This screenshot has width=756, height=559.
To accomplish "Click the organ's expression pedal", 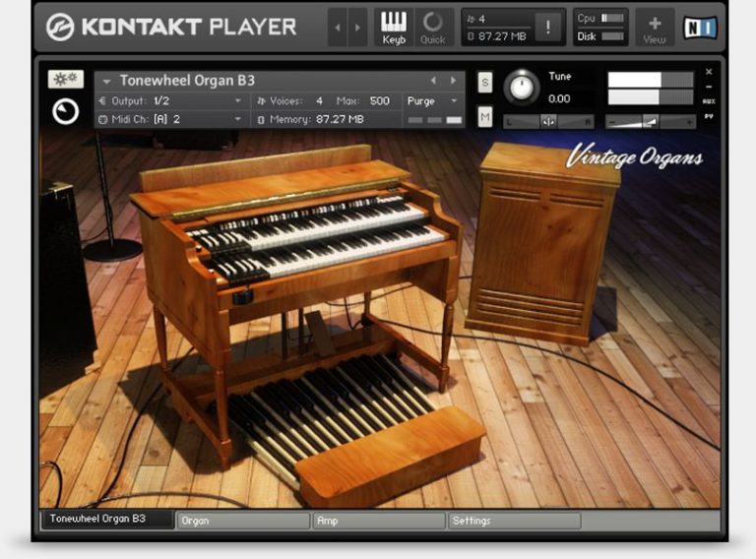I will tap(320, 332).
